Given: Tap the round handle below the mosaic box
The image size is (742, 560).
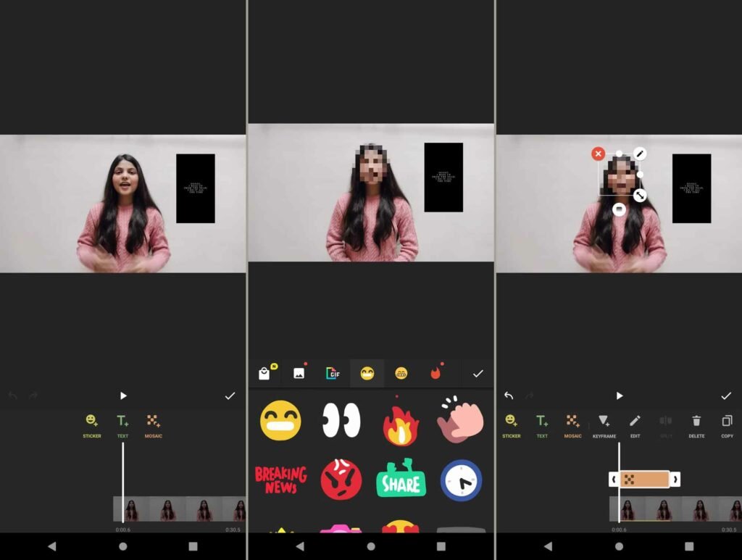Looking at the screenshot, I should [619, 209].
